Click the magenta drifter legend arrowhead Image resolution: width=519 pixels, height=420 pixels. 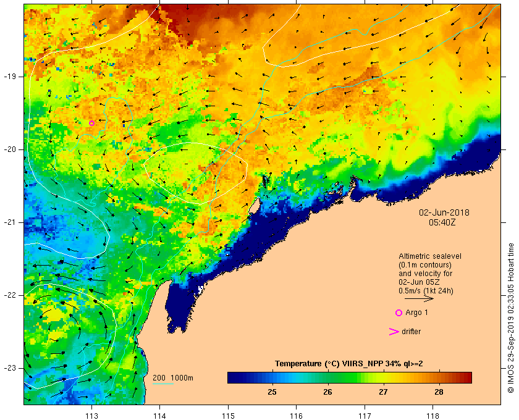(x=394, y=332)
